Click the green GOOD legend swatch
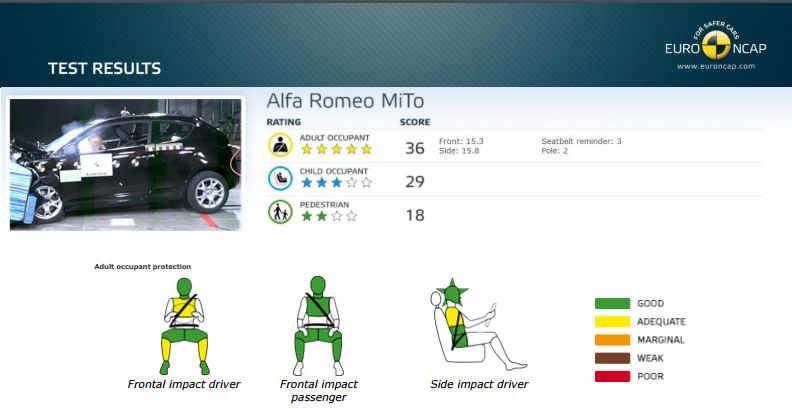792x409 pixels. pos(612,303)
